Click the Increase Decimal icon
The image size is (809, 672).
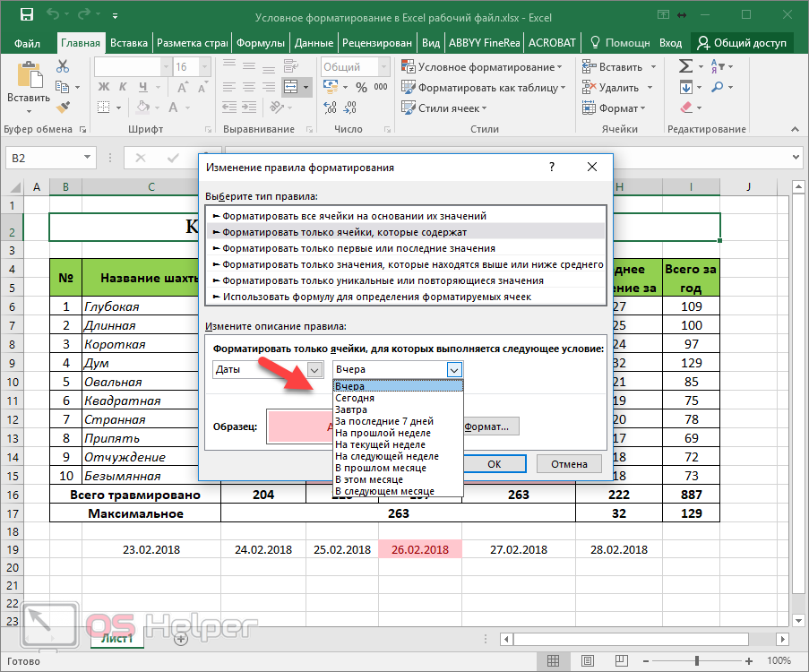coord(331,108)
